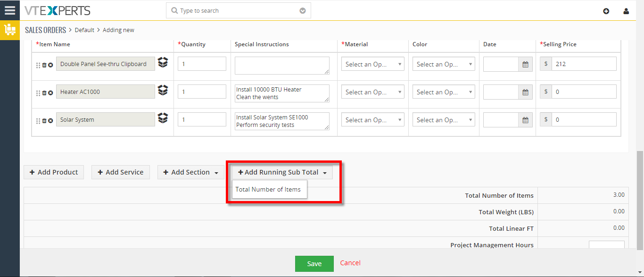Image resolution: width=644 pixels, height=277 pixels.
Task: Delete the Heater AC1000 line item
Action: click(x=44, y=92)
